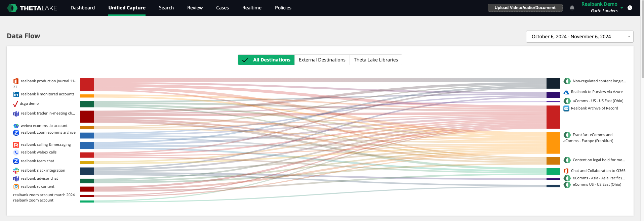Click the green node for Chat and Collaboration O365
The width and height of the screenshot is (644, 221).
click(553, 171)
